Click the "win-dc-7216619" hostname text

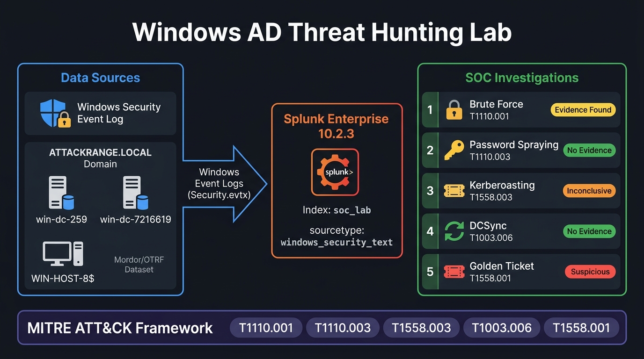(136, 219)
